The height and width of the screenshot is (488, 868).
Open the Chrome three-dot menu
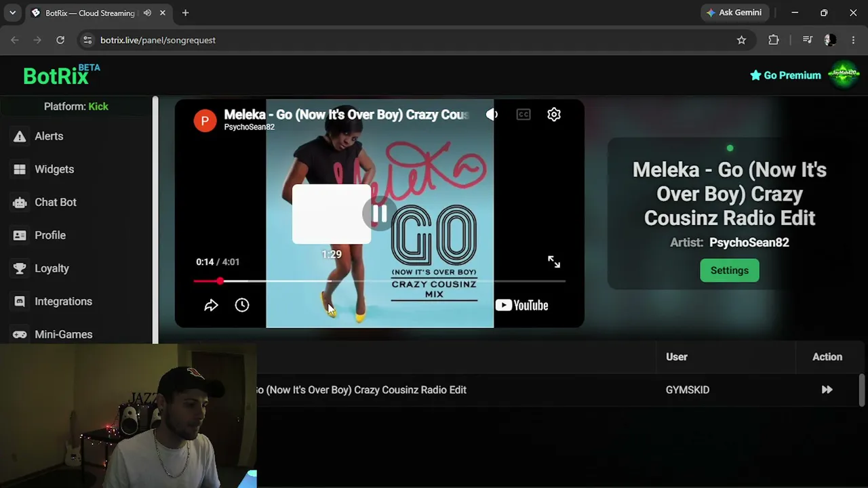click(853, 40)
